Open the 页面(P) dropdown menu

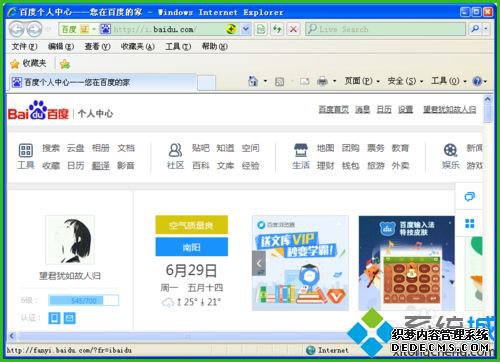coord(362,81)
